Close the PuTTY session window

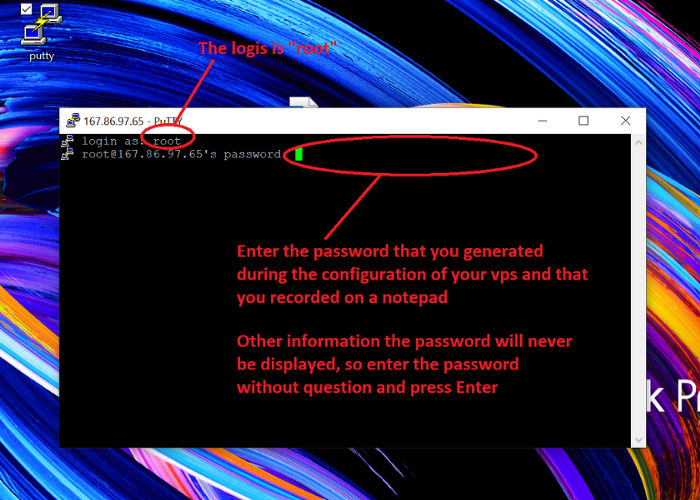[x=625, y=121]
